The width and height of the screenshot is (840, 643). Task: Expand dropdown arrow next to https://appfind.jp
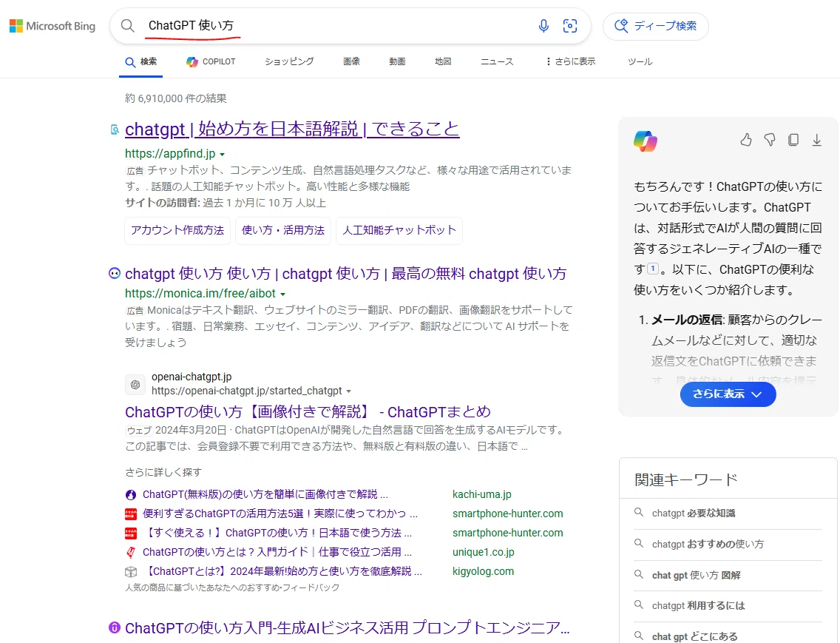[x=223, y=155]
